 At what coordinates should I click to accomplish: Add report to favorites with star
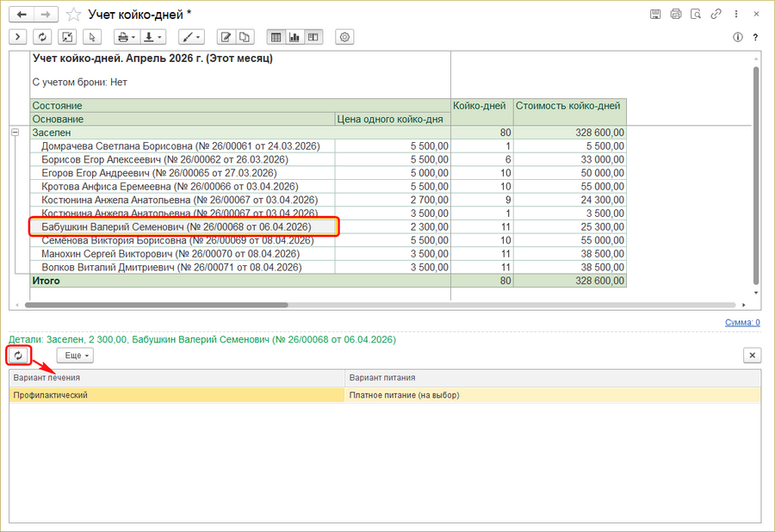[75, 15]
